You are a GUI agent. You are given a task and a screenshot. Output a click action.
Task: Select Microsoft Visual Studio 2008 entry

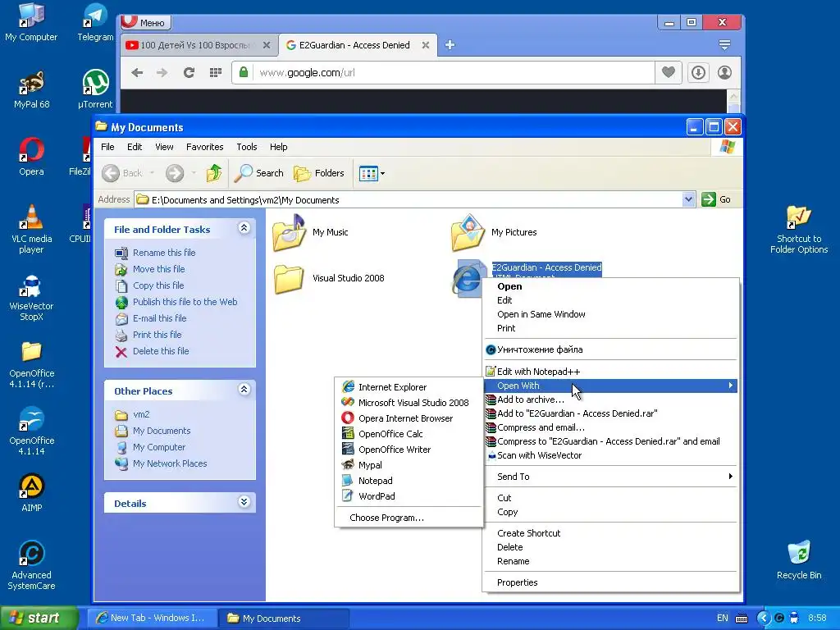(409, 403)
